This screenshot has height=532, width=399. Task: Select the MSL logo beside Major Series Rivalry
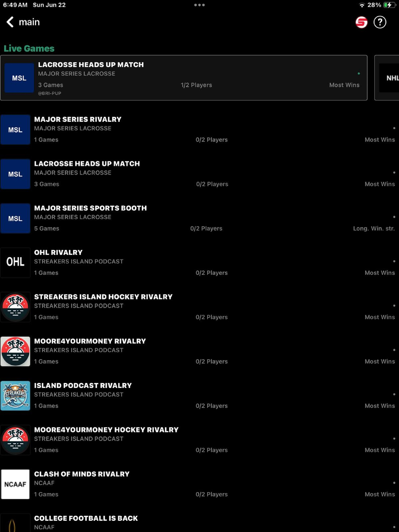click(x=15, y=130)
